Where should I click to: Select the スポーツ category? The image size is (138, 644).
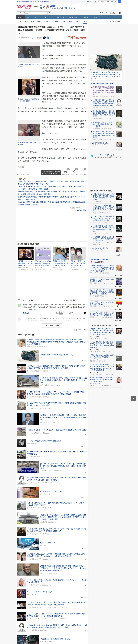click(56, 22)
